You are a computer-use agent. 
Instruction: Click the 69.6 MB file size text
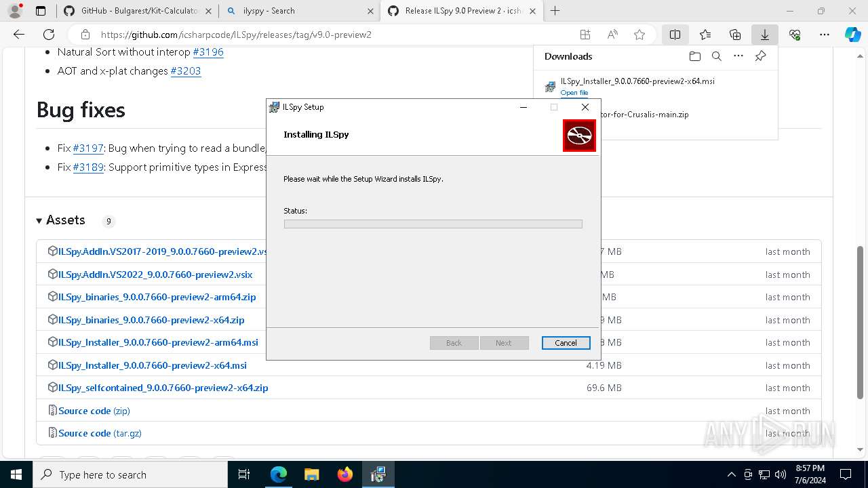click(604, 388)
